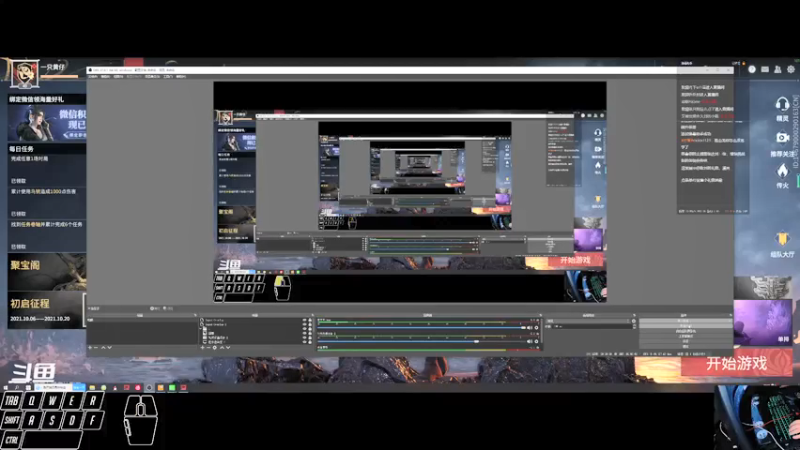Pop out the Sources dock header button

312,315
